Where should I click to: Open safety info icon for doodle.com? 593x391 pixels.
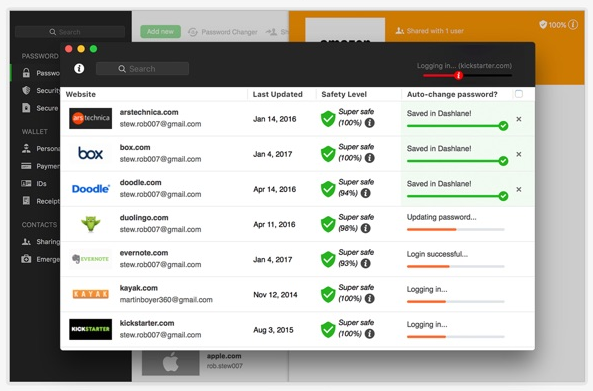tap(365, 193)
